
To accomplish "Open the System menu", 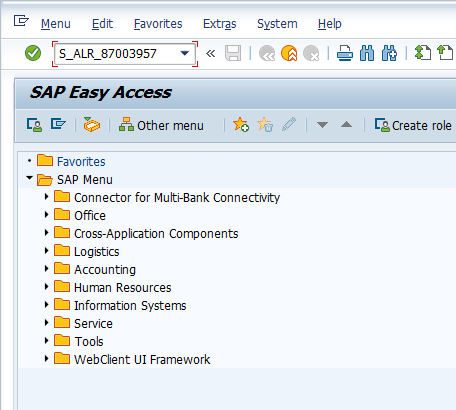I will tap(277, 24).
